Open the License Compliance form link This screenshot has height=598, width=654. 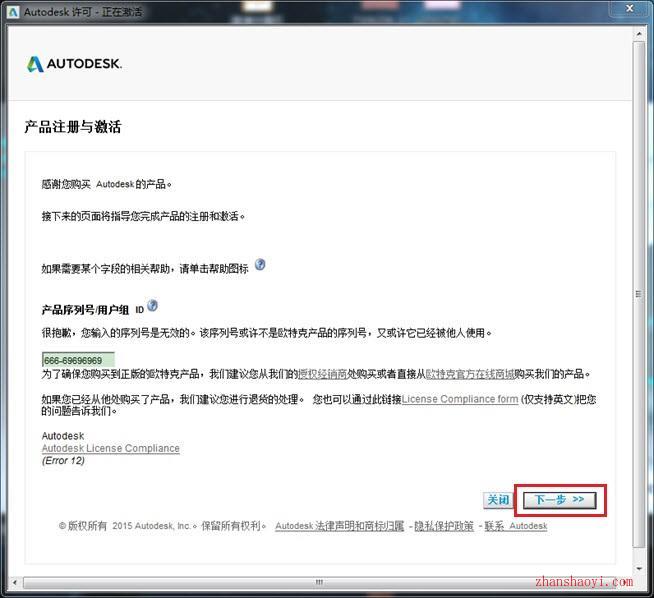[x=460, y=399]
